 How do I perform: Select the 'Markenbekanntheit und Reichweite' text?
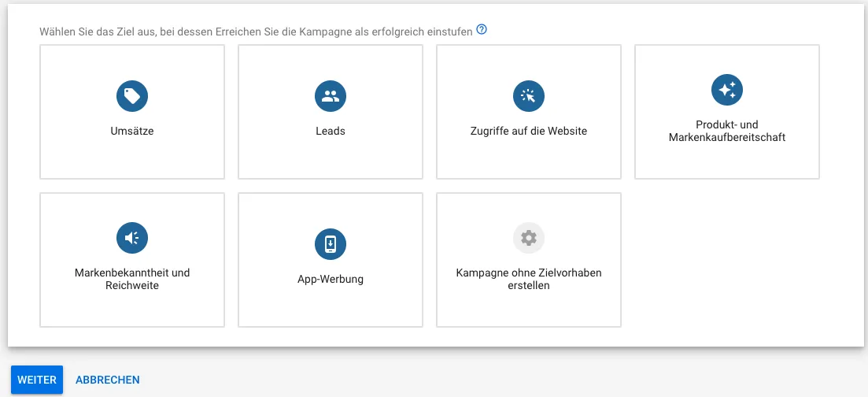coord(132,280)
